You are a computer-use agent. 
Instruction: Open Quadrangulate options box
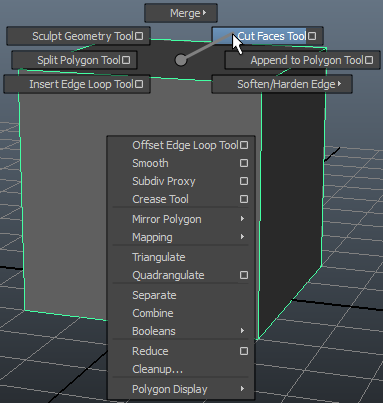point(244,275)
